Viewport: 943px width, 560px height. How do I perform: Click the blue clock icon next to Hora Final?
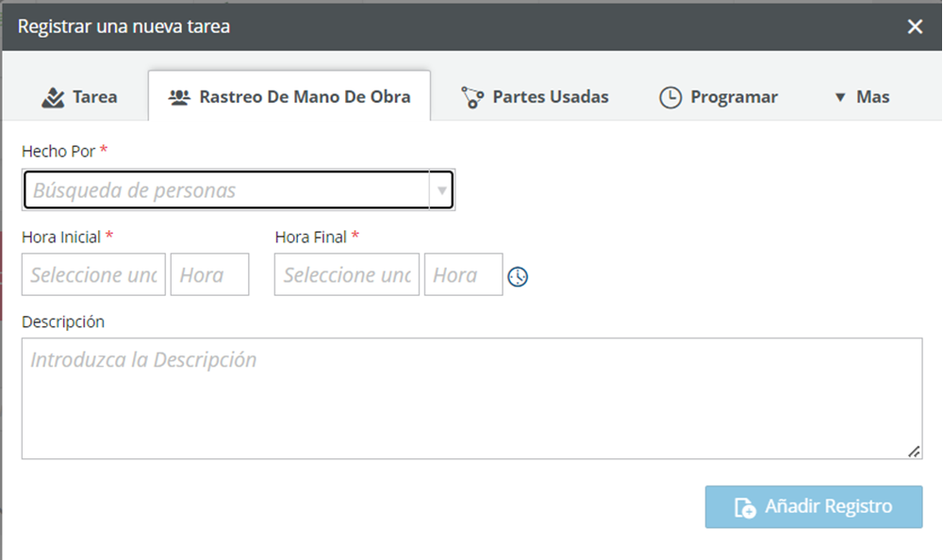[518, 276]
